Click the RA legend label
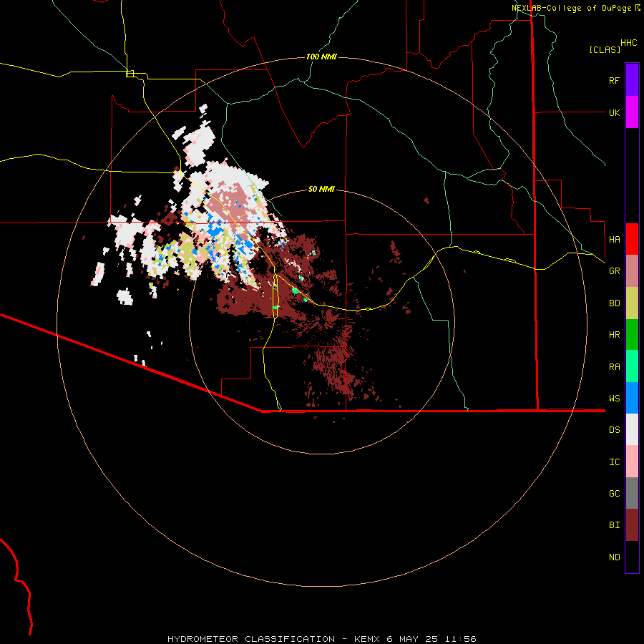 click(614, 366)
